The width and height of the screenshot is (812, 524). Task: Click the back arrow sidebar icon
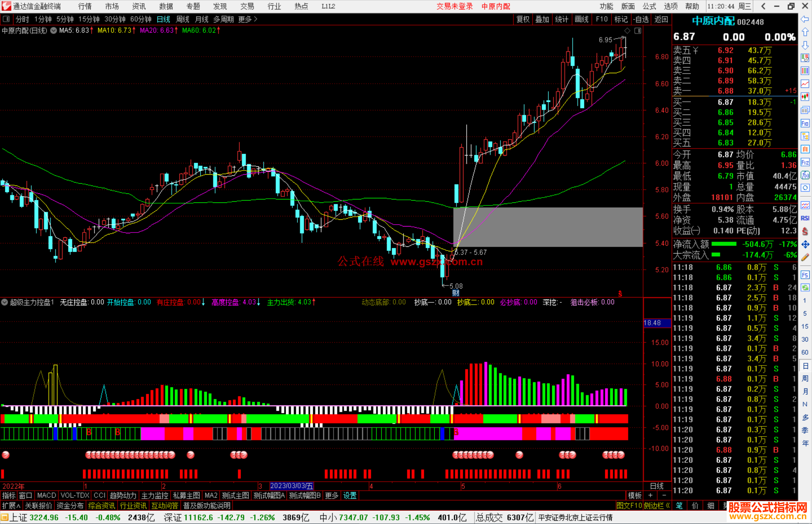805,19
